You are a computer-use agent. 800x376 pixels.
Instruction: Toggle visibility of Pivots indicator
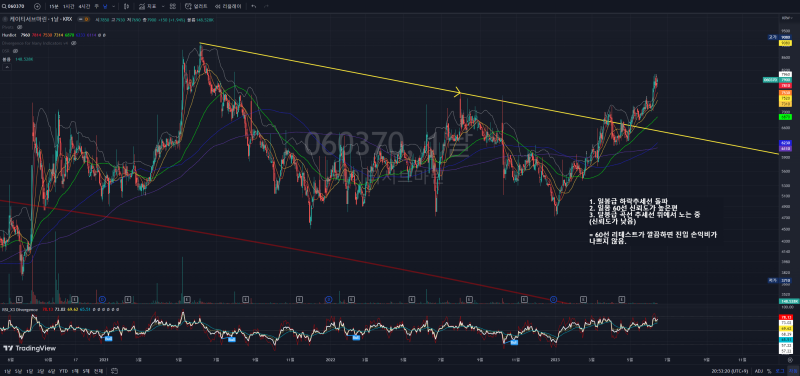(18, 27)
